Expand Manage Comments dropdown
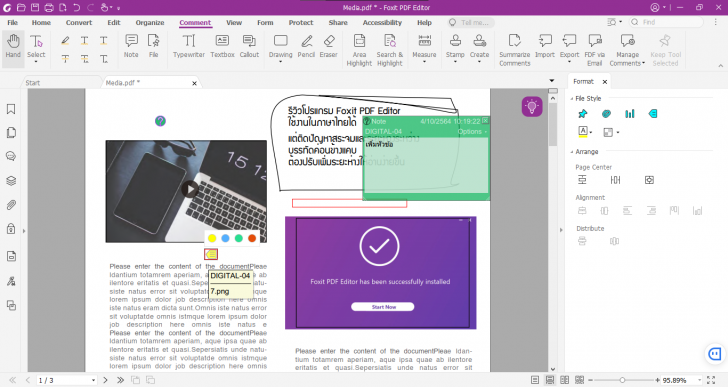Screen dimensions: 728x387 tap(644, 64)
